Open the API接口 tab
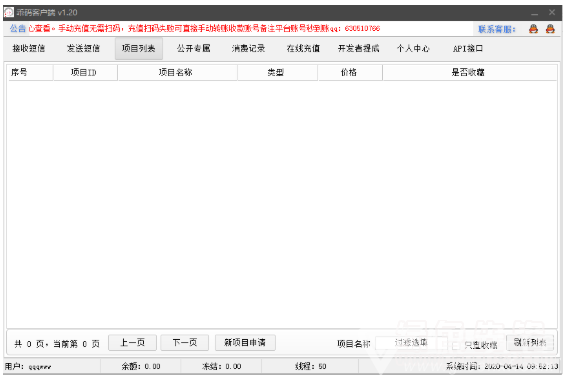 pyautogui.click(x=468, y=48)
